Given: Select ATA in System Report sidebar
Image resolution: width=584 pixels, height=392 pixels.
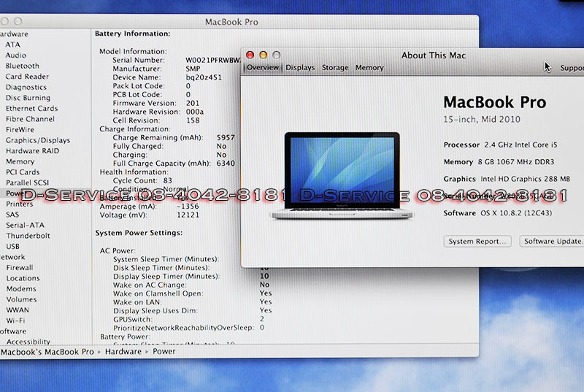Looking at the screenshot, I should (12, 45).
